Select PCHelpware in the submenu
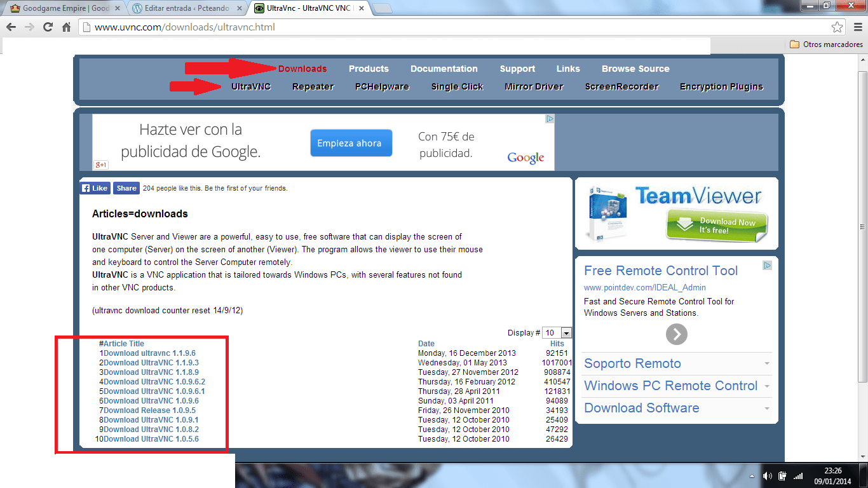Viewport: 868px width, 488px height. coord(382,86)
